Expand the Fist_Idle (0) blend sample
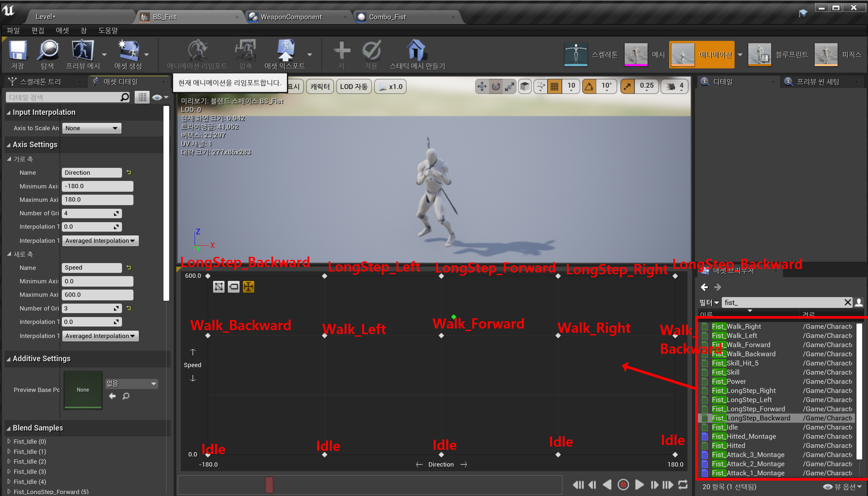Screen dimensions: 868x496 9,441
